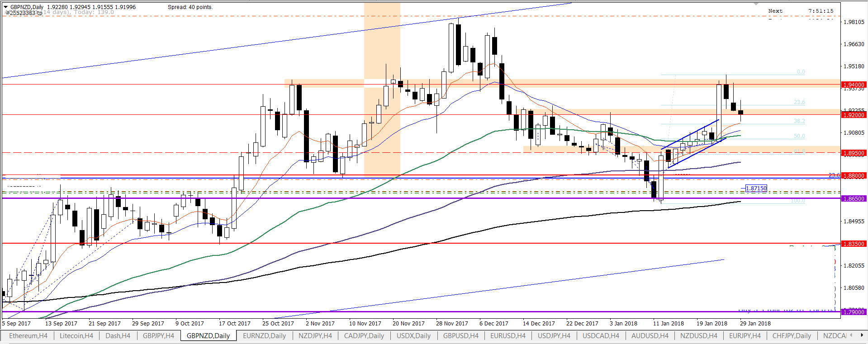The width and height of the screenshot is (868, 344).
Task: Switch to GBPJPY,H4 chart tab
Action: [x=158, y=336]
